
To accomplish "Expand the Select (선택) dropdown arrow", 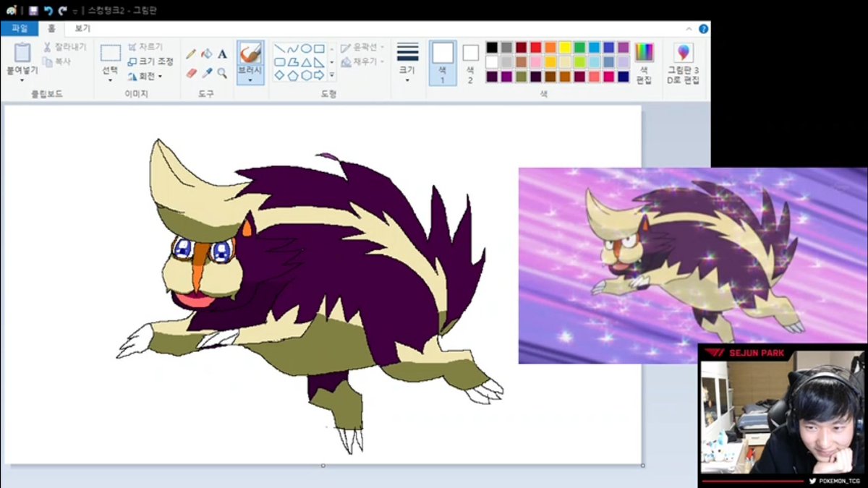I will (x=110, y=80).
